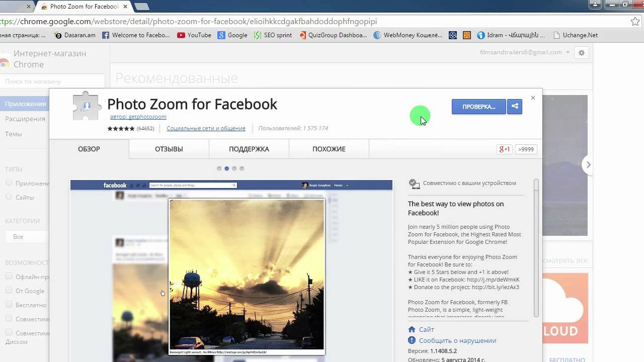Screen dimensions: 644x362
Task: Open the QuizGroup Dashboard bookmark
Action: (x=333, y=35)
